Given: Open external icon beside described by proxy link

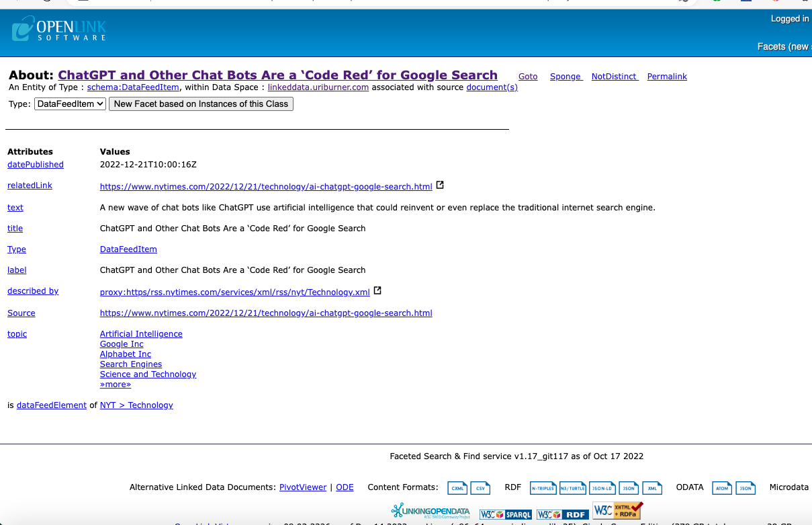Looking at the screenshot, I should pyautogui.click(x=377, y=290).
